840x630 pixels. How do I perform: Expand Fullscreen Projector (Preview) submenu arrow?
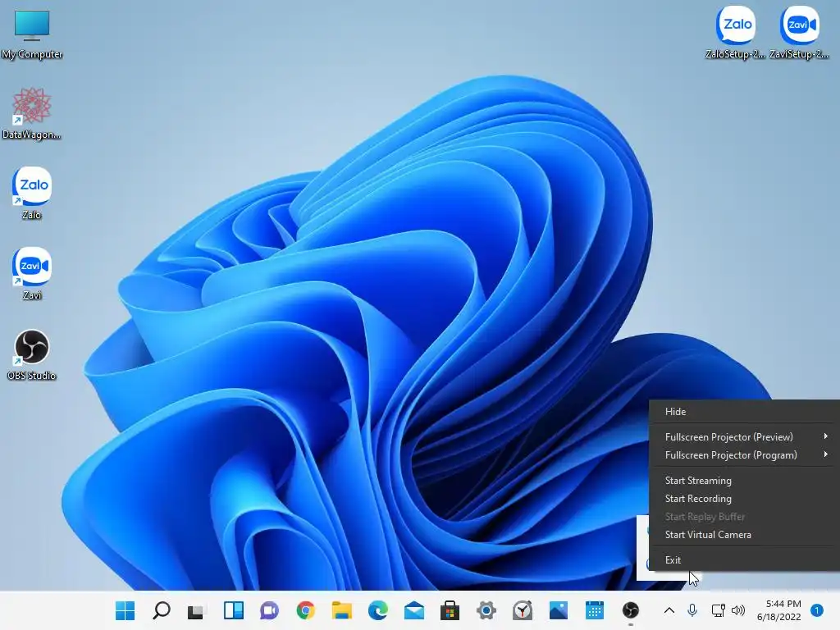coord(825,436)
